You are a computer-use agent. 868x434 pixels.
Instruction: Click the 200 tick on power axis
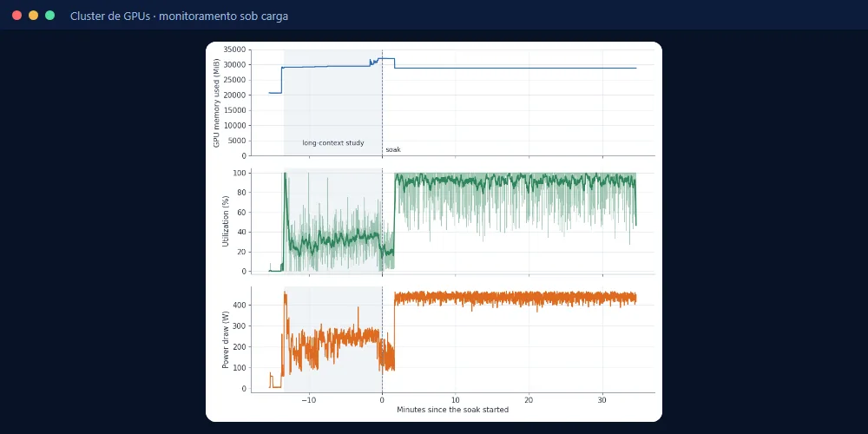point(240,347)
